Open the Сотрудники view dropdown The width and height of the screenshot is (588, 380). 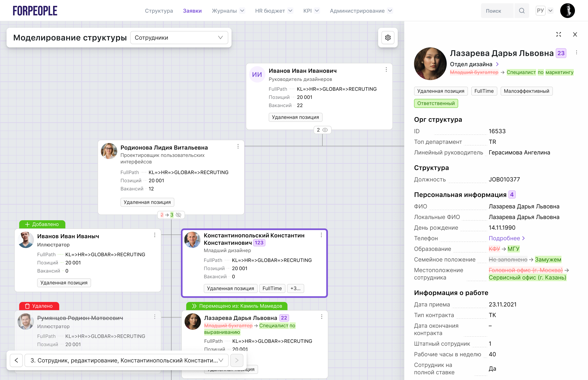(x=179, y=38)
